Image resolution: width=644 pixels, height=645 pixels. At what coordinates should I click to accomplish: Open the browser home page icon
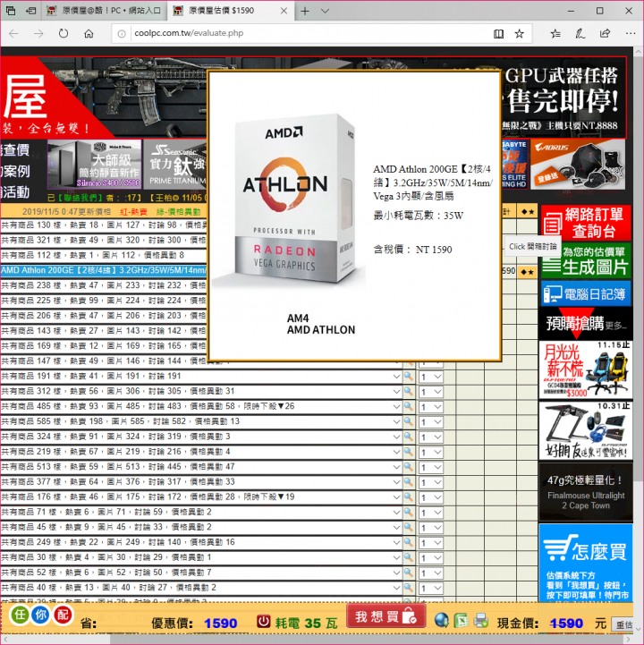(x=89, y=33)
